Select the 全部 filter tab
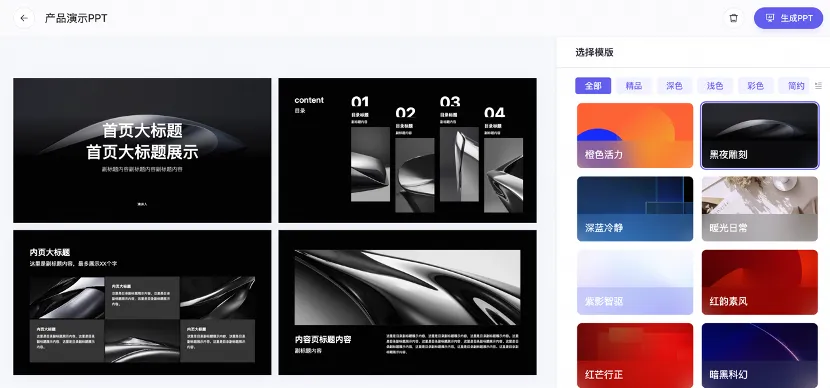 click(593, 86)
